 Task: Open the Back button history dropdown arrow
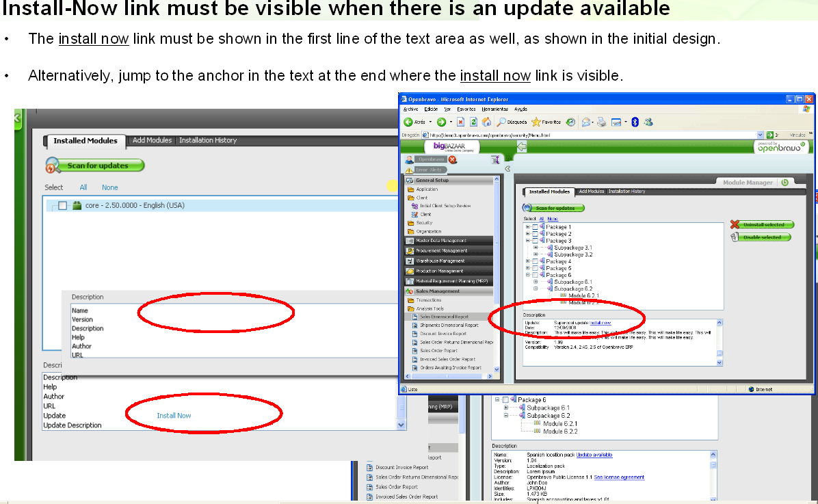(x=430, y=122)
